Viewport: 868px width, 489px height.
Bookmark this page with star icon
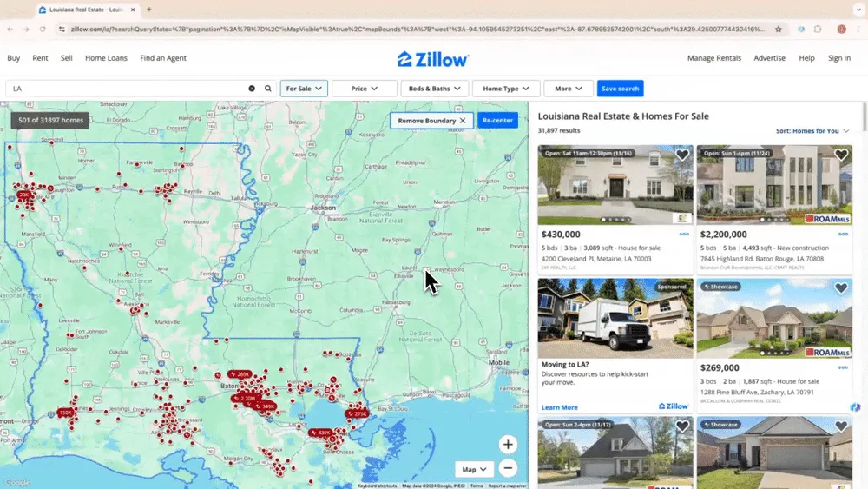pos(779,30)
